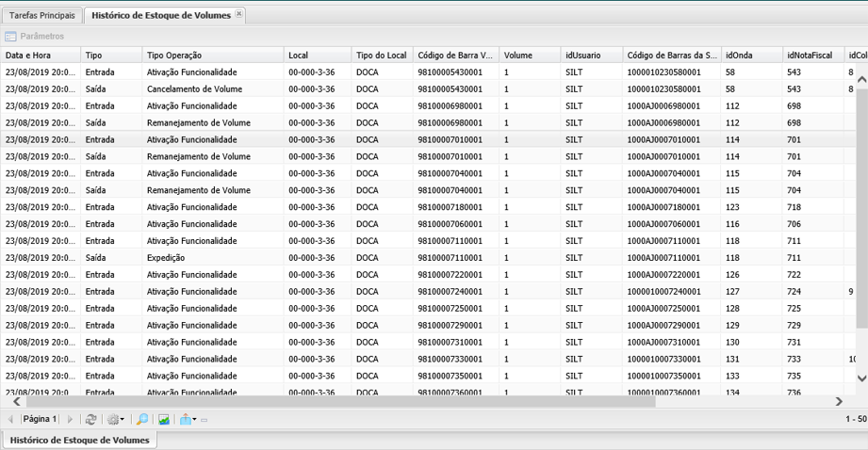Screen dimensions: 868x450
Task: Click the idNotaFiscal column header
Action: coord(813,56)
